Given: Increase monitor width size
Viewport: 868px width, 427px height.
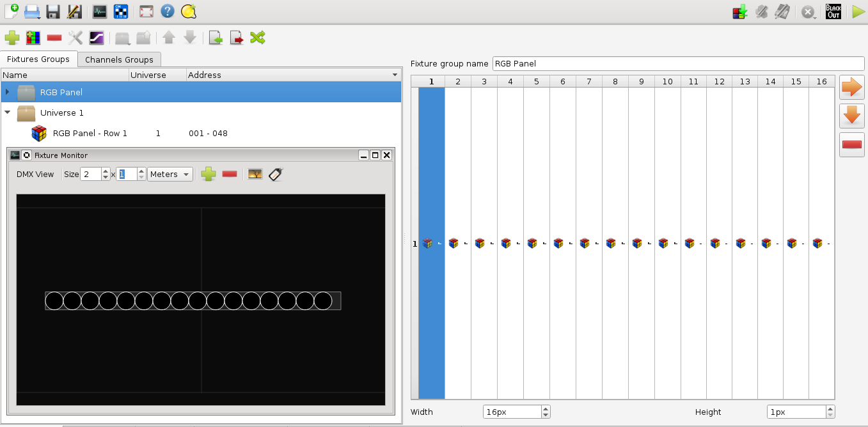Looking at the screenshot, I should 106,171.
